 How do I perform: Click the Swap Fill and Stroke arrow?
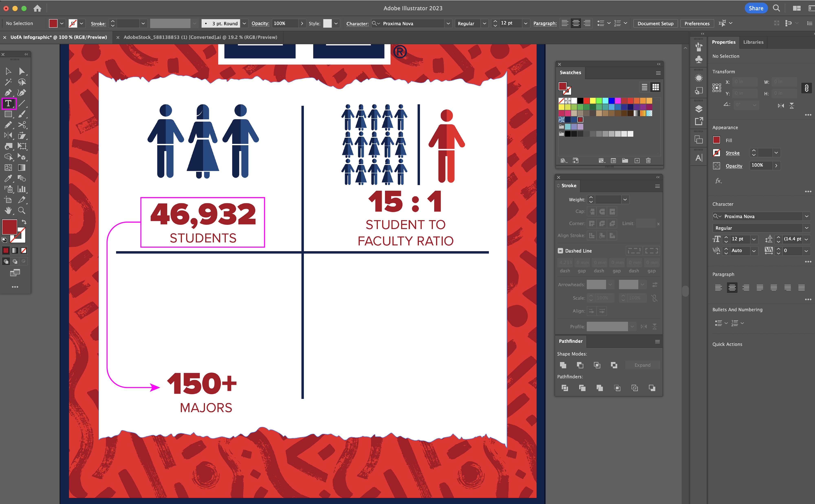coord(24,222)
